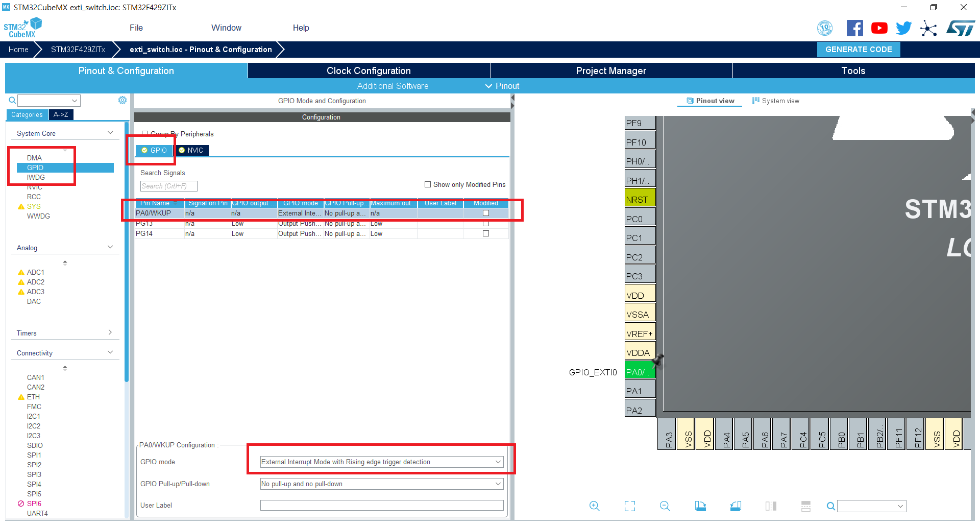This screenshot has height=526, width=980.
Task: Open the categories settings gear
Action: [x=122, y=100]
